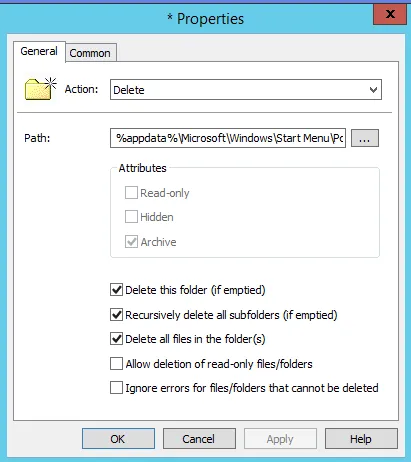Click the Cancel button
This screenshot has width=411, height=462.
[x=199, y=439]
